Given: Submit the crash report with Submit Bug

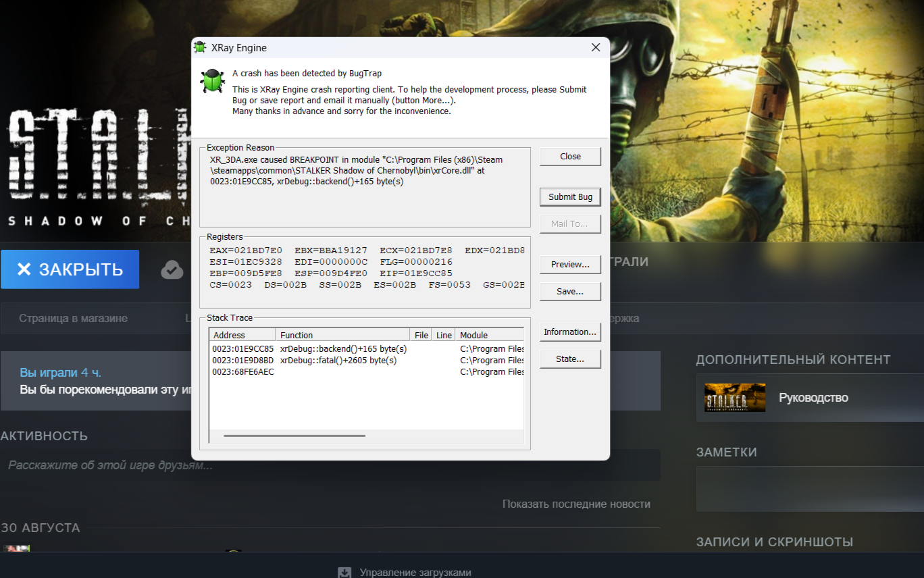Looking at the screenshot, I should pyautogui.click(x=570, y=197).
